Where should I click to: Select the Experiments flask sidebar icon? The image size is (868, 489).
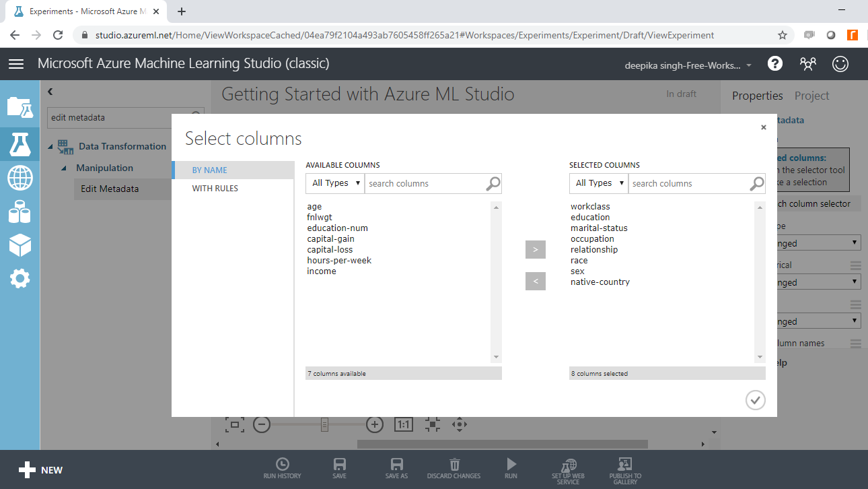pos(20,144)
